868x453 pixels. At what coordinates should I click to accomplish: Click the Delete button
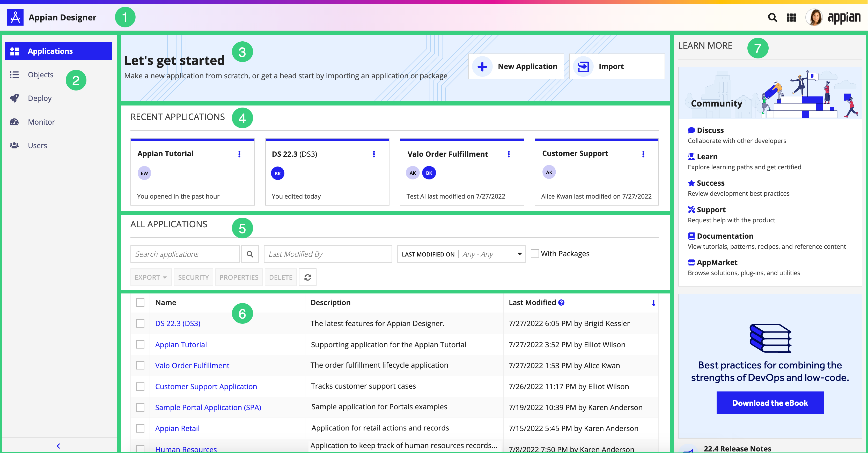(x=281, y=277)
